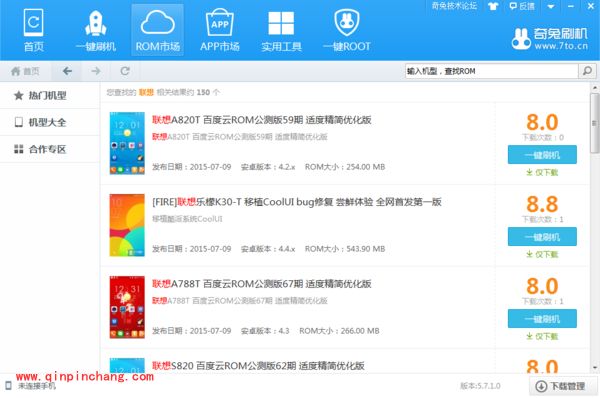This screenshot has height=398, width=600.
Task: Click the magnifier search icon
Action: point(587,71)
